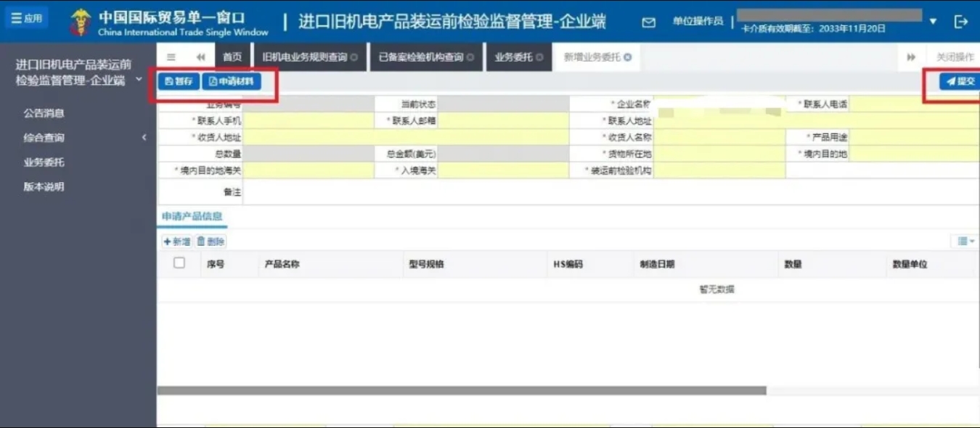Click the 暂存 save draft button

[179, 81]
